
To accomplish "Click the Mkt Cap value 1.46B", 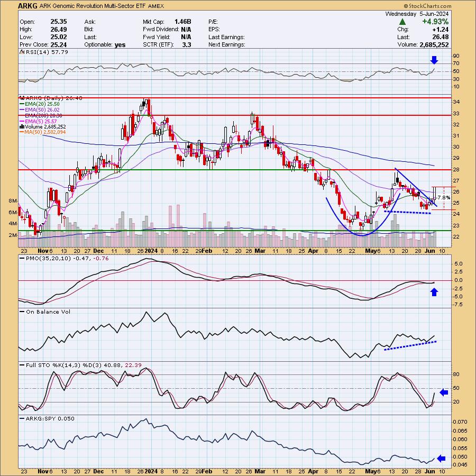I will [x=182, y=22].
